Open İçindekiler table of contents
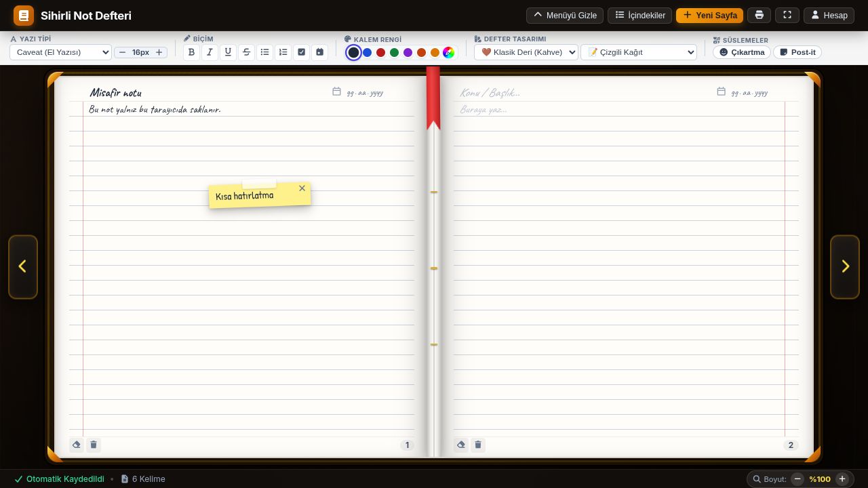 click(640, 15)
